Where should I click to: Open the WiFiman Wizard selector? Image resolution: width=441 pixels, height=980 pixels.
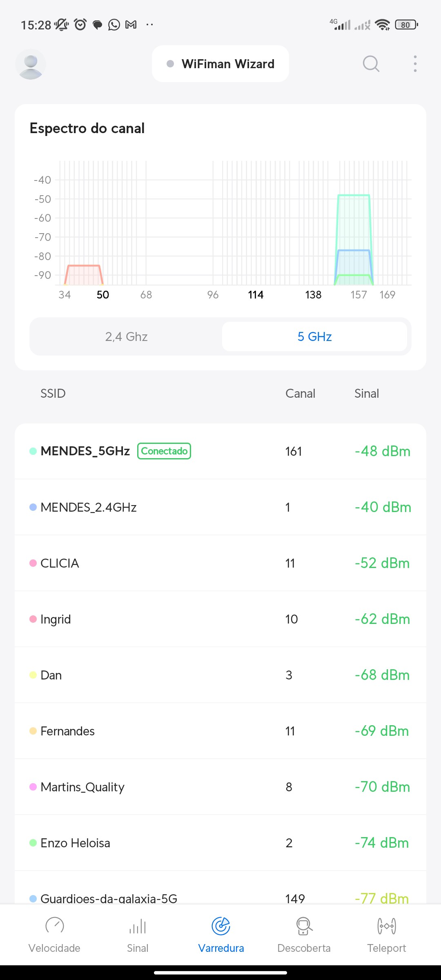(220, 64)
